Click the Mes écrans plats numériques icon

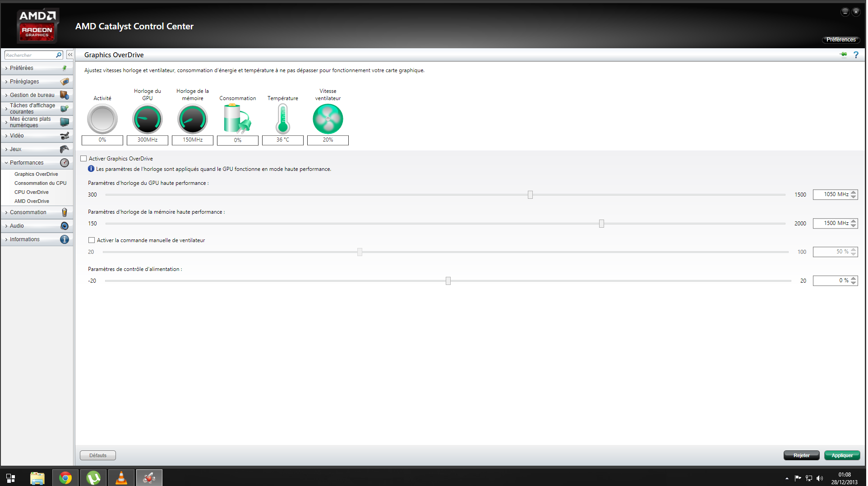(x=65, y=122)
